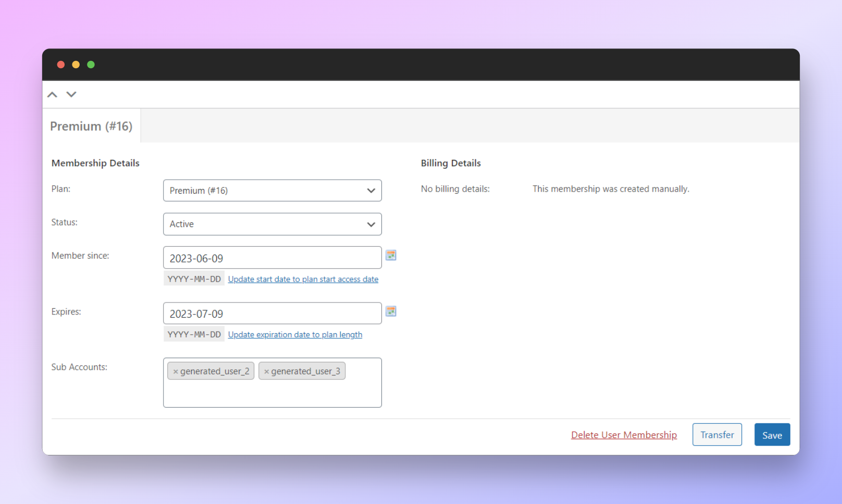Click Update expiration date to plan length
This screenshot has height=504, width=842.
click(295, 335)
